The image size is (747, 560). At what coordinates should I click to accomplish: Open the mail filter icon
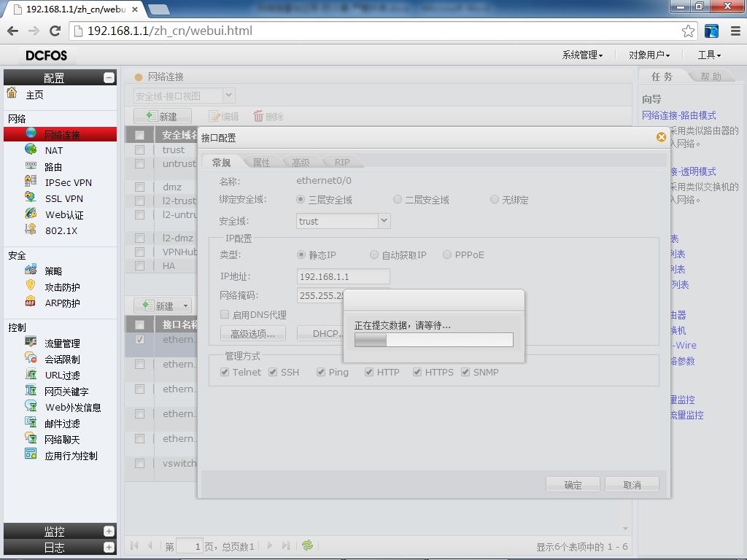pos(31,422)
